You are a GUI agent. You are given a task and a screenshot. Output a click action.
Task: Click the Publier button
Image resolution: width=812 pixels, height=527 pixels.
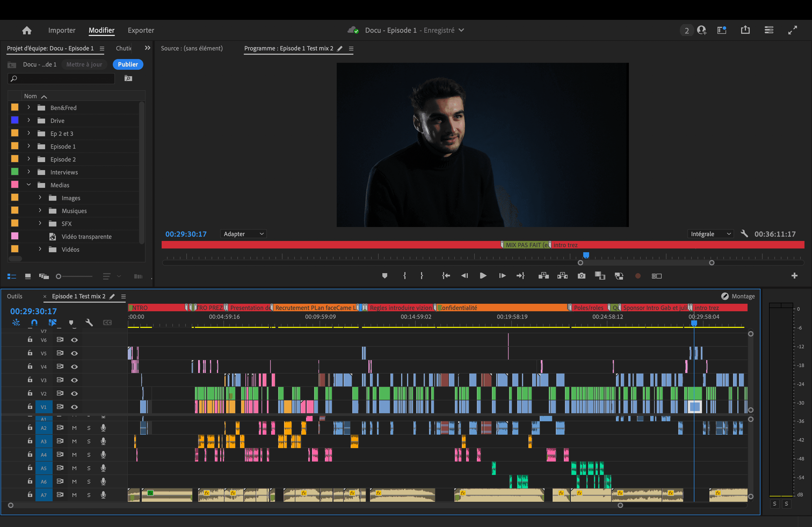point(128,64)
